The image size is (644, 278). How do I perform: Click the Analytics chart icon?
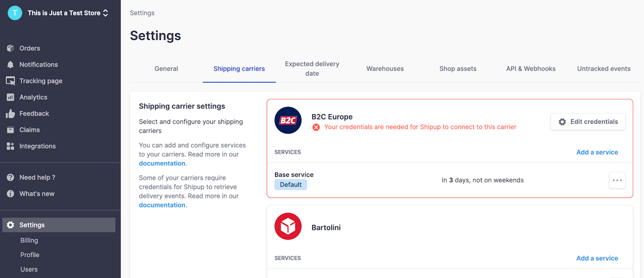coord(10,97)
